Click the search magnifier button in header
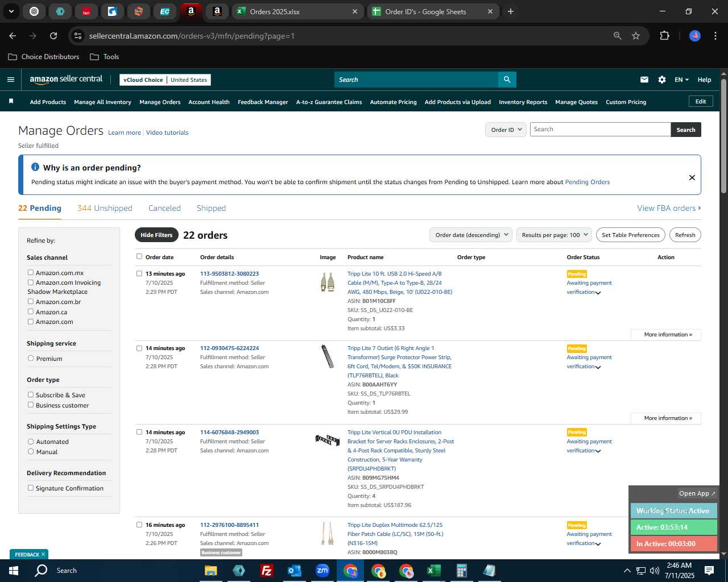 [x=507, y=80]
